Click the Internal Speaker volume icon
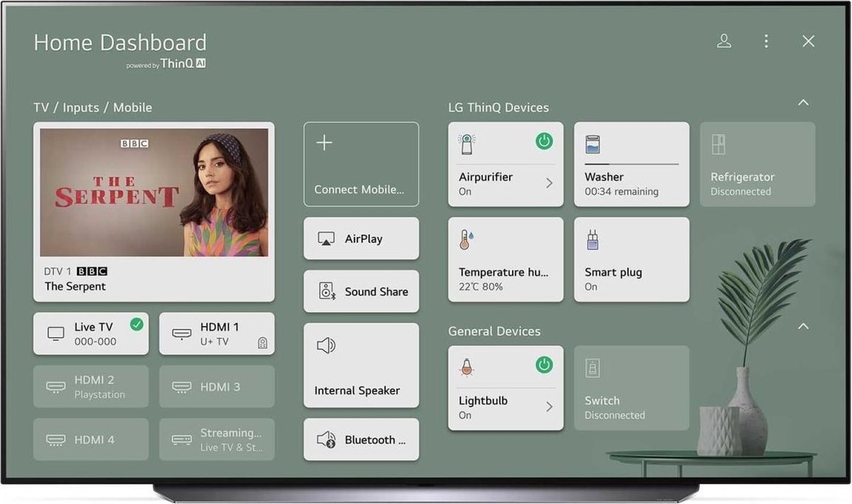 326,346
